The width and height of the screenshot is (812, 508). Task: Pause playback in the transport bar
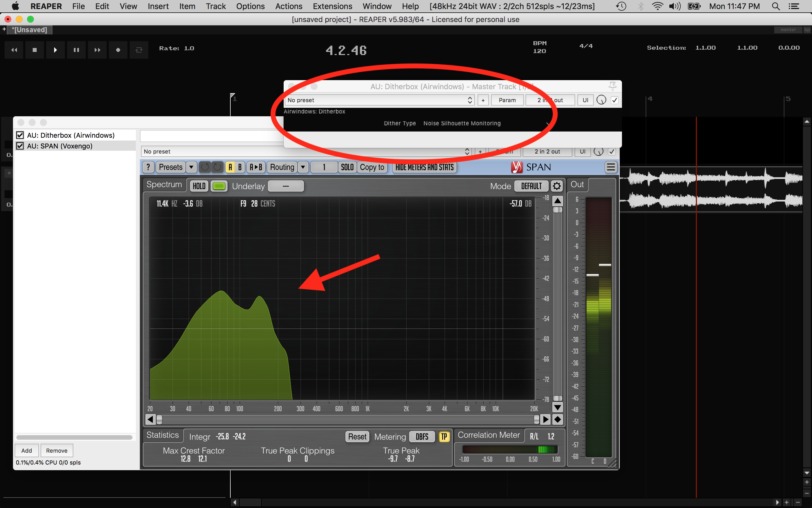tap(76, 50)
